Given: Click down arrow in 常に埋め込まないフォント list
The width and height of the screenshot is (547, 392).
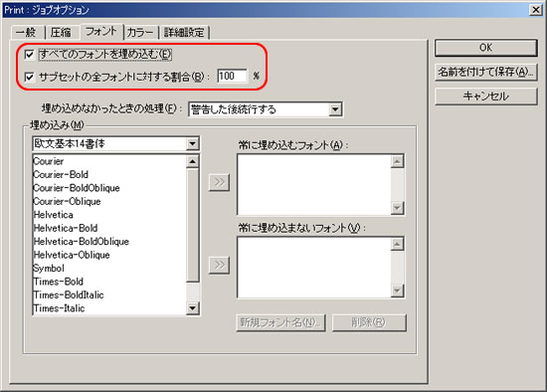Looking at the screenshot, I should [x=397, y=291].
